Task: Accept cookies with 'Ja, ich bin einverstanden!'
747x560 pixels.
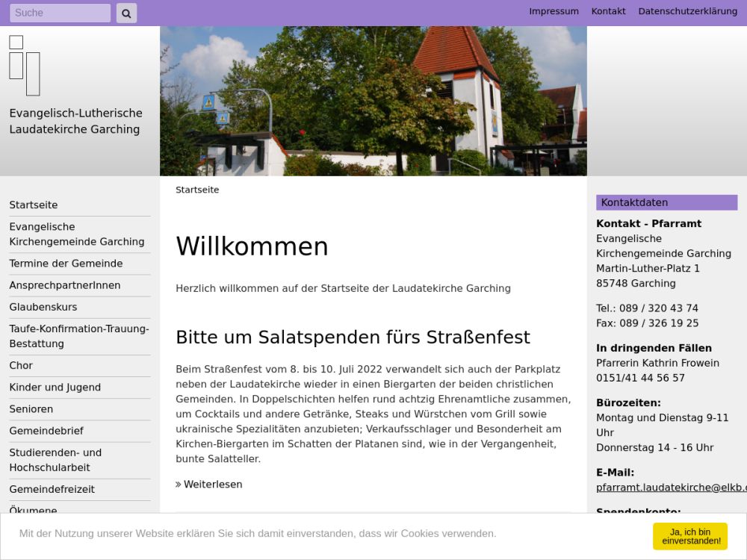Action: [x=689, y=536]
